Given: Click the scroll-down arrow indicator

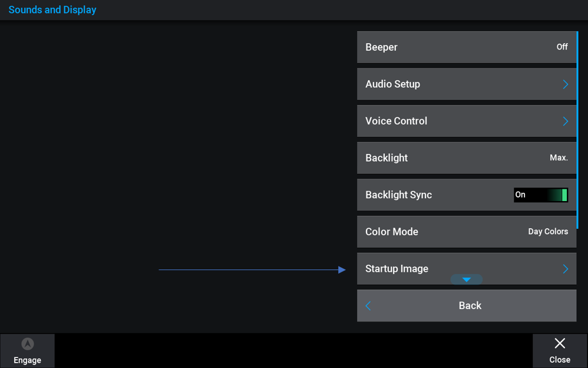Looking at the screenshot, I should (x=467, y=280).
